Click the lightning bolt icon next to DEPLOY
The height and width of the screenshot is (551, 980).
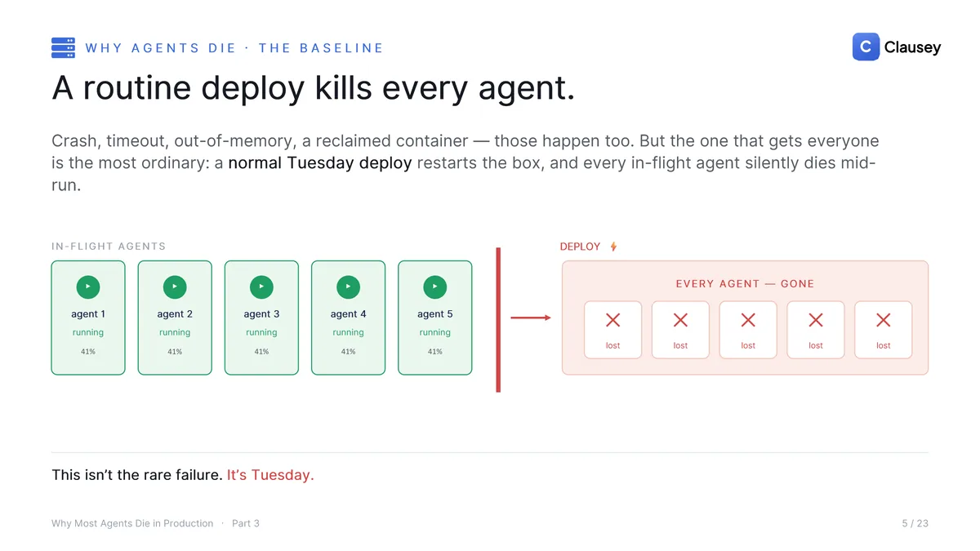[x=613, y=247]
